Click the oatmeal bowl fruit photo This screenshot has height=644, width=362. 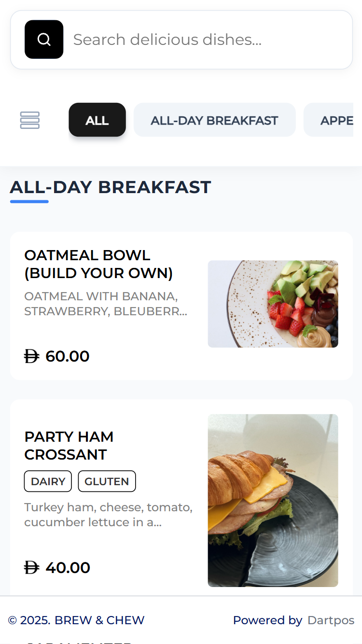[x=273, y=304]
